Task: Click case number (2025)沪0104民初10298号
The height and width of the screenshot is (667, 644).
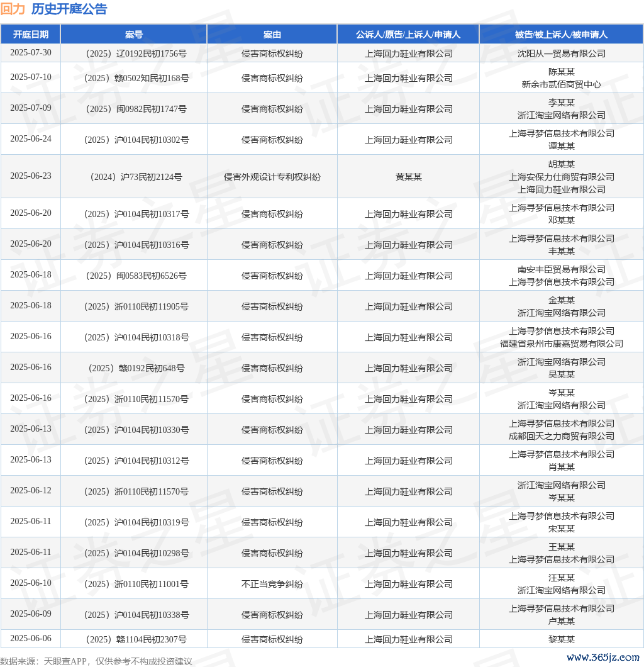Action: pos(136,554)
